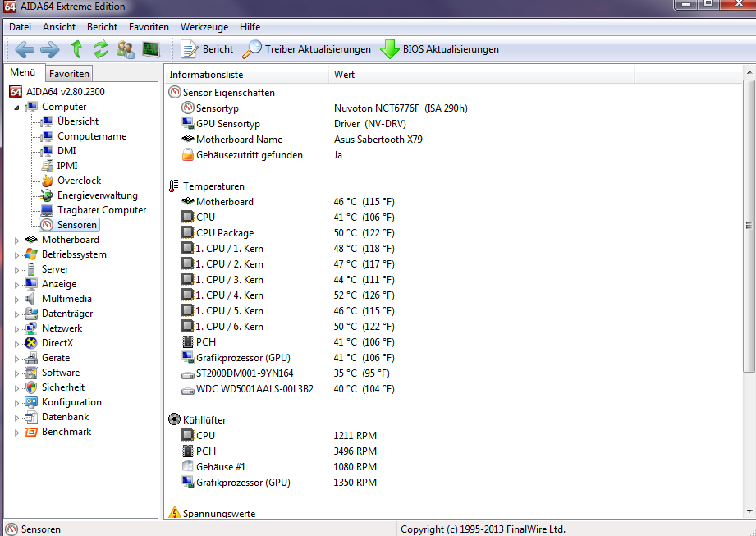Open the Hilfe menu
This screenshot has width=756, height=536.
point(250,27)
